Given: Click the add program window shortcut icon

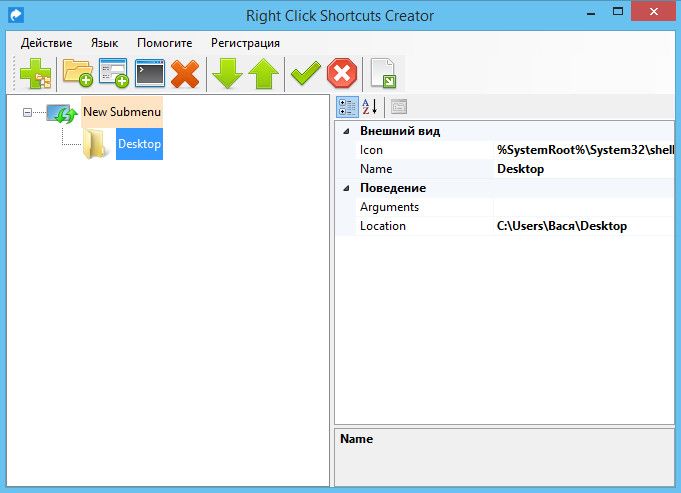Looking at the screenshot, I should (x=114, y=74).
